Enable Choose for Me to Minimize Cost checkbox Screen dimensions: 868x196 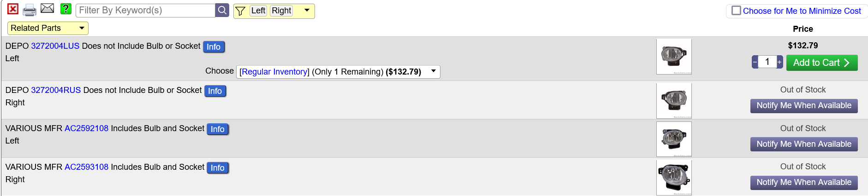tap(737, 11)
